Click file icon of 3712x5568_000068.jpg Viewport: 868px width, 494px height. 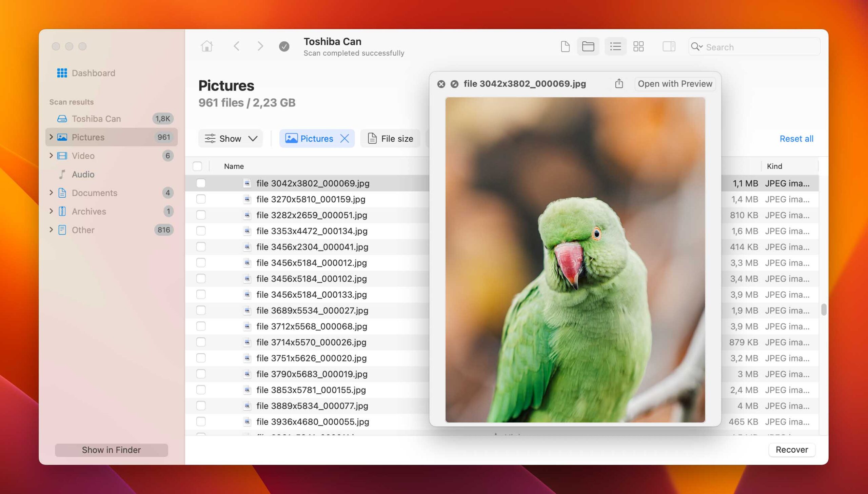tap(247, 327)
